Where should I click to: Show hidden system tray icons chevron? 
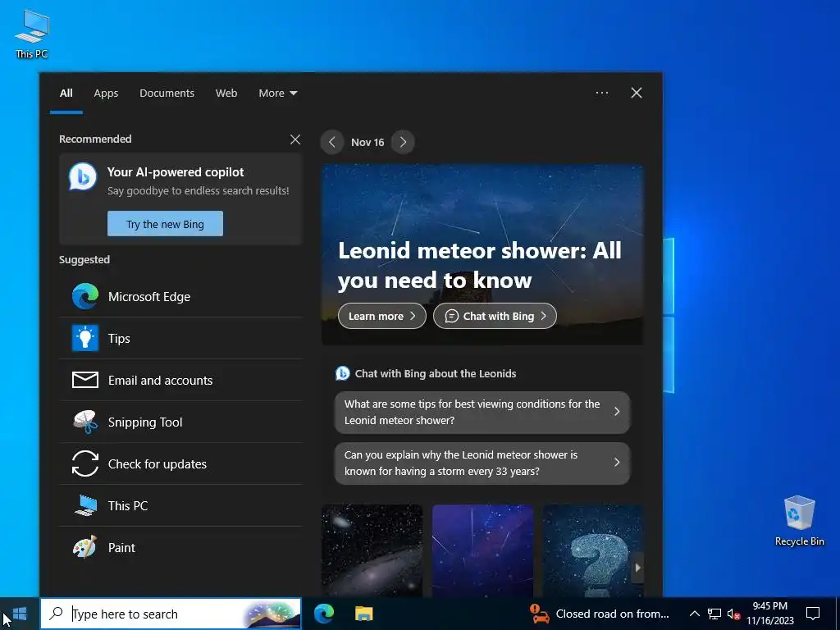(x=694, y=614)
